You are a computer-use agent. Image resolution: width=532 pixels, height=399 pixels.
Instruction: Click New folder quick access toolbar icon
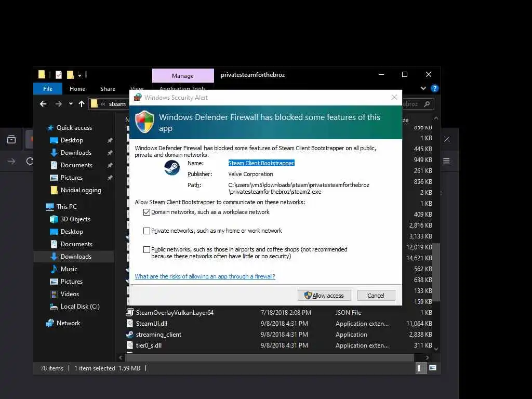[70, 75]
